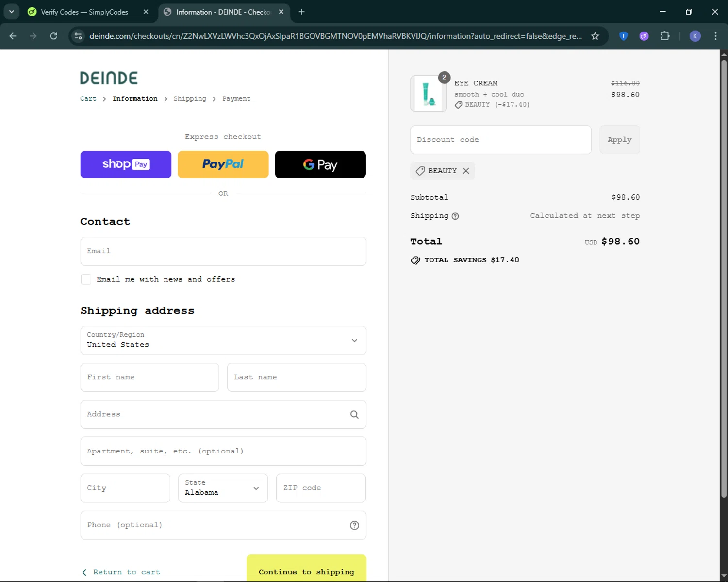Image resolution: width=728 pixels, height=582 pixels.
Task: Focus the City field
Action: tap(125, 488)
